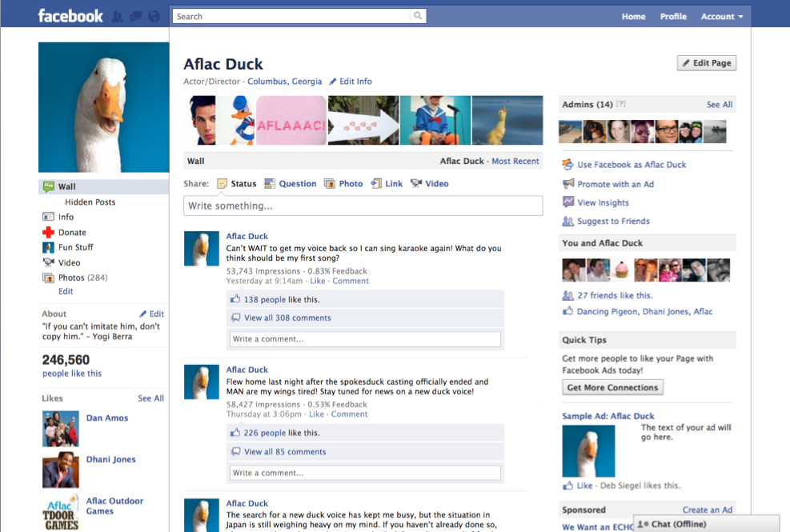Open the messages icon in top bar
This screenshot has height=532, width=790.
click(135, 16)
